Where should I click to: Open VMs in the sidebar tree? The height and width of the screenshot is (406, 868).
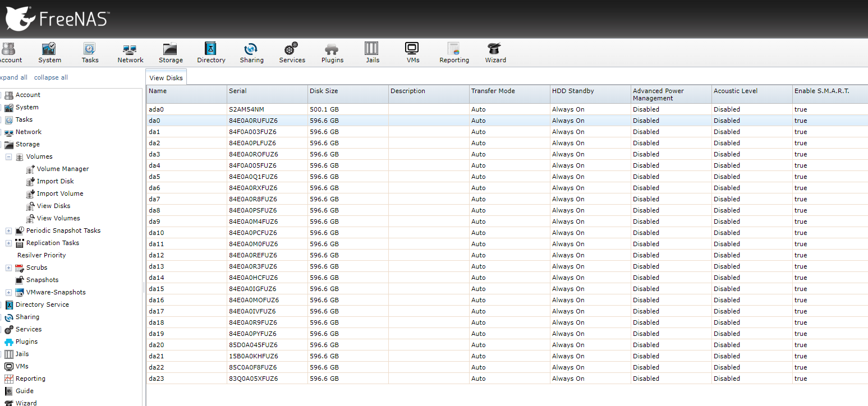(22, 366)
